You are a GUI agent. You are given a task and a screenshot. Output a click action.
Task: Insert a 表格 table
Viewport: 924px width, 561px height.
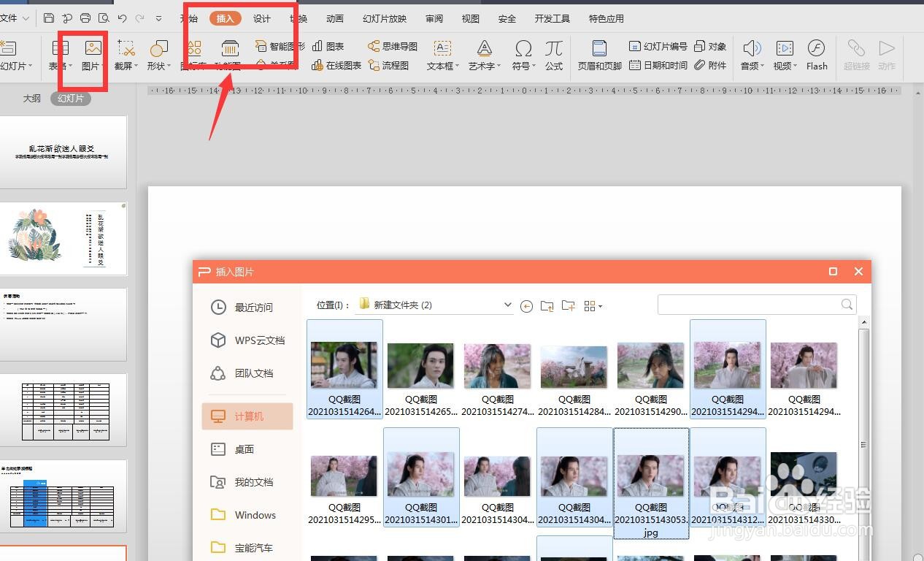[60, 56]
